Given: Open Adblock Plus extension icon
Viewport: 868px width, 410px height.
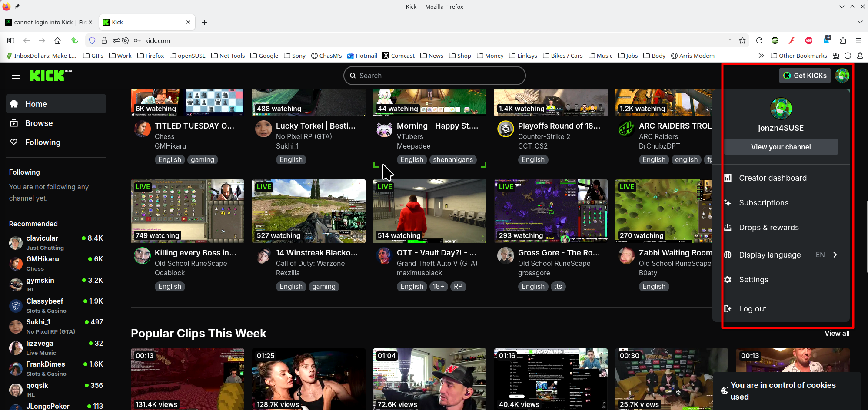Looking at the screenshot, I should (x=809, y=40).
